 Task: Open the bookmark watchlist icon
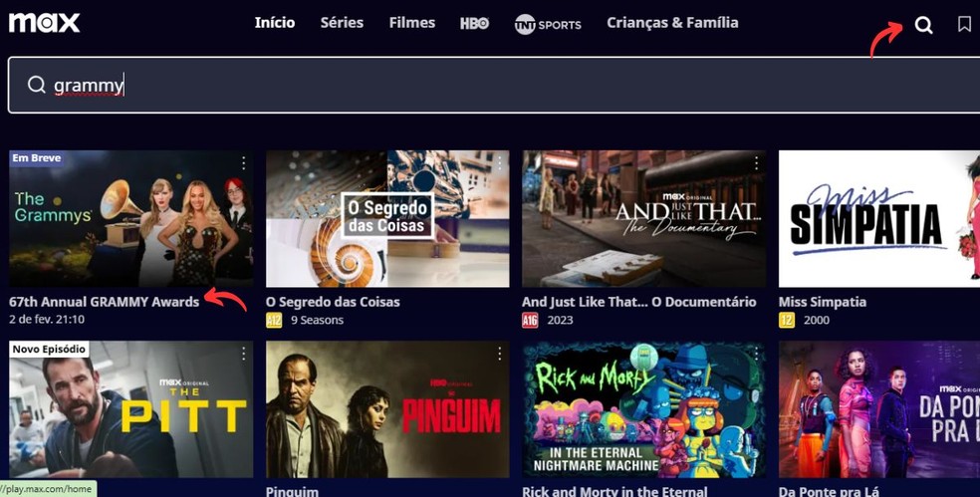point(964,24)
